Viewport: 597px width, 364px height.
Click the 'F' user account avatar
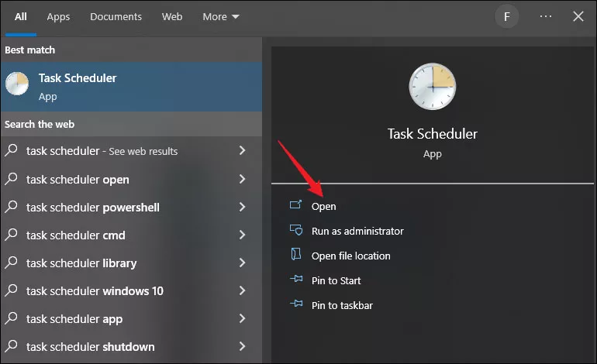(x=507, y=16)
